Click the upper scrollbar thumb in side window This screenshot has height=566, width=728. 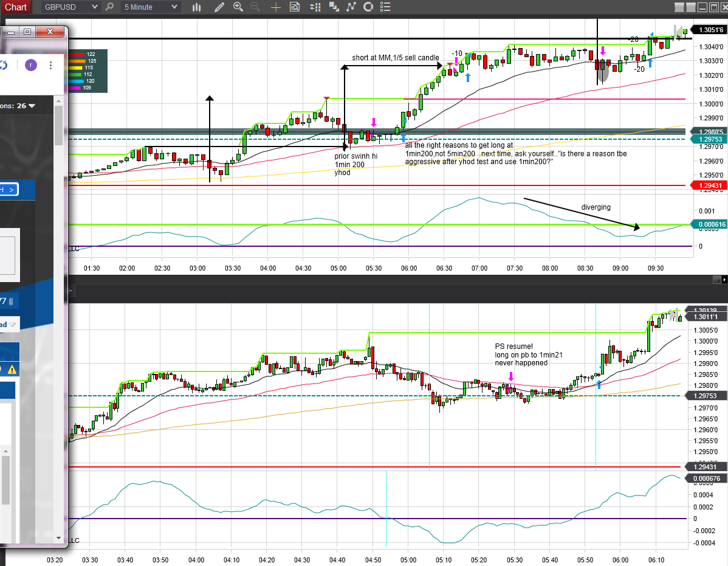pyautogui.click(x=58, y=125)
